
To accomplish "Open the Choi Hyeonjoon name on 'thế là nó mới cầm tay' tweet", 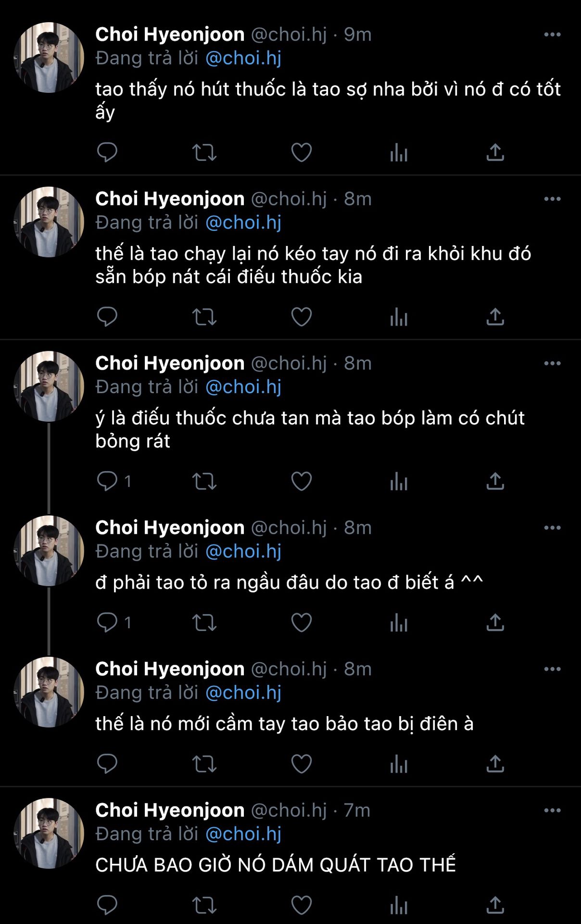I will coord(170,669).
